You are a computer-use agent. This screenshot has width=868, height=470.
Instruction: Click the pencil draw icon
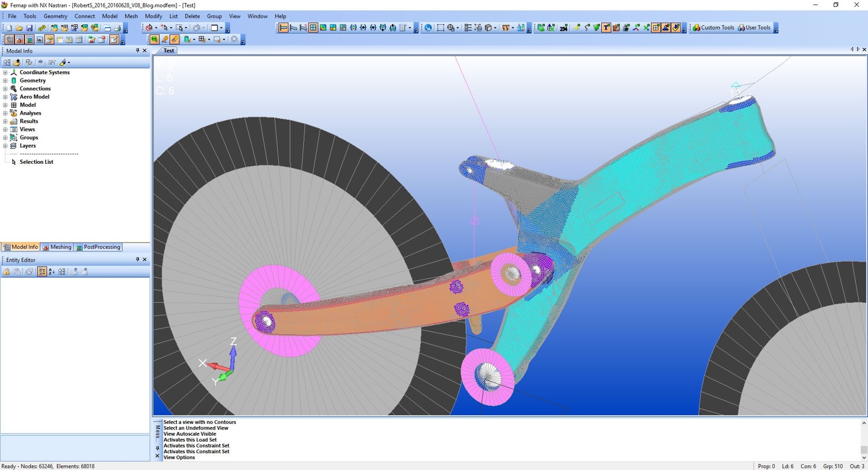(165, 39)
